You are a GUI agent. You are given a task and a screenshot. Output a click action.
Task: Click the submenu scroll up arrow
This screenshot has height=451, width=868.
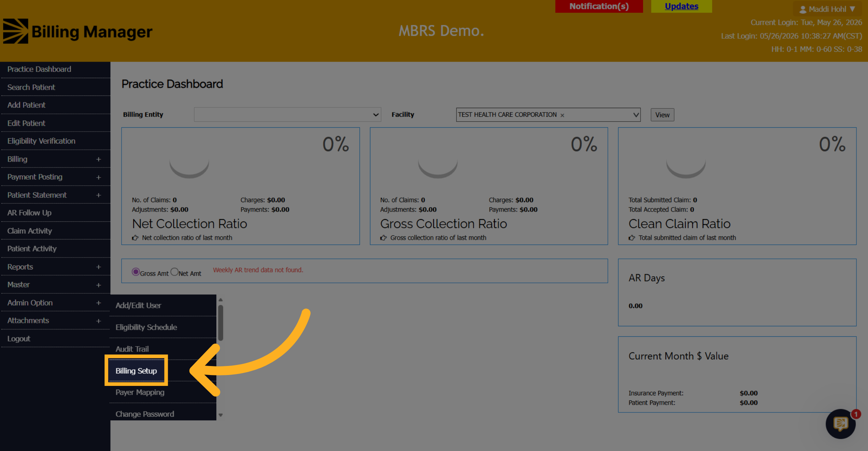coord(221,300)
